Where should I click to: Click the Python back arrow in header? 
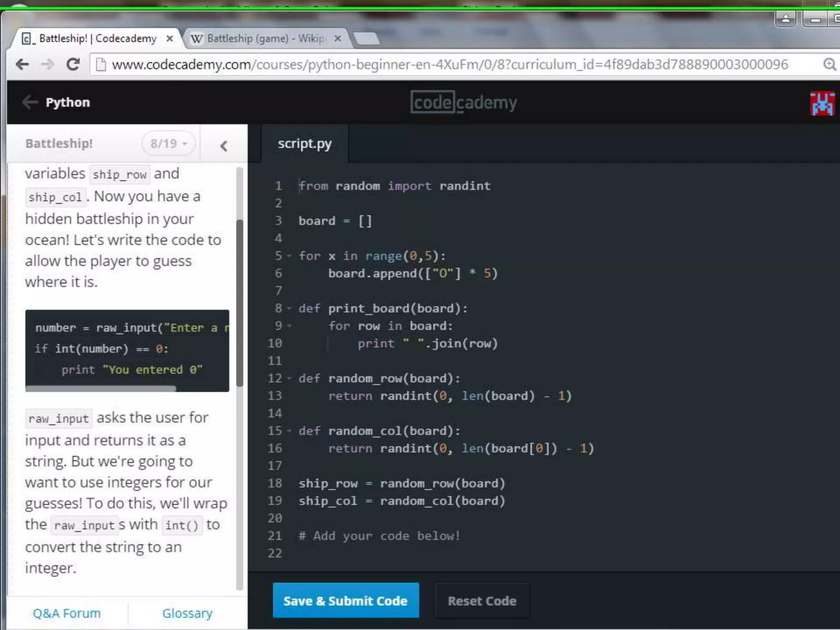[30, 102]
